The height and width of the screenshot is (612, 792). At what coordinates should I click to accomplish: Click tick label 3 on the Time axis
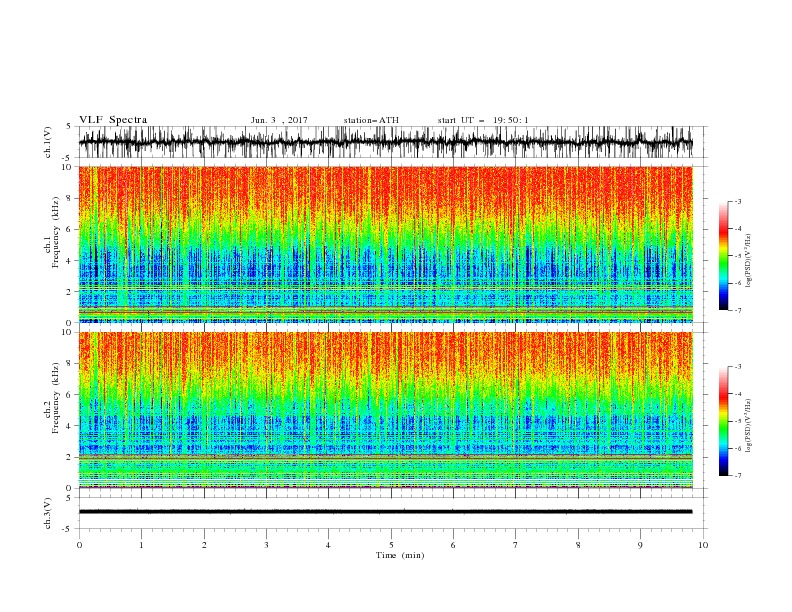(x=266, y=545)
